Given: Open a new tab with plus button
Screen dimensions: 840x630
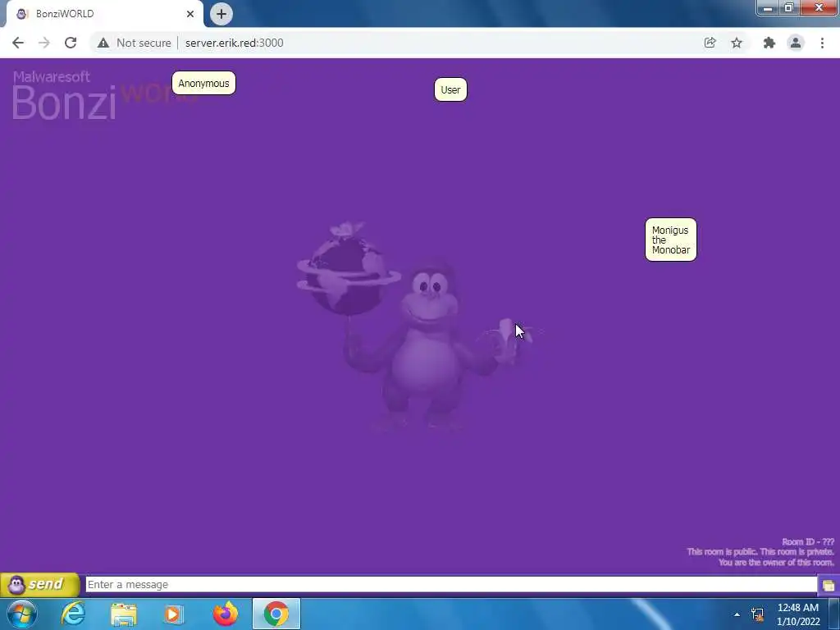Looking at the screenshot, I should [x=221, y=14].
